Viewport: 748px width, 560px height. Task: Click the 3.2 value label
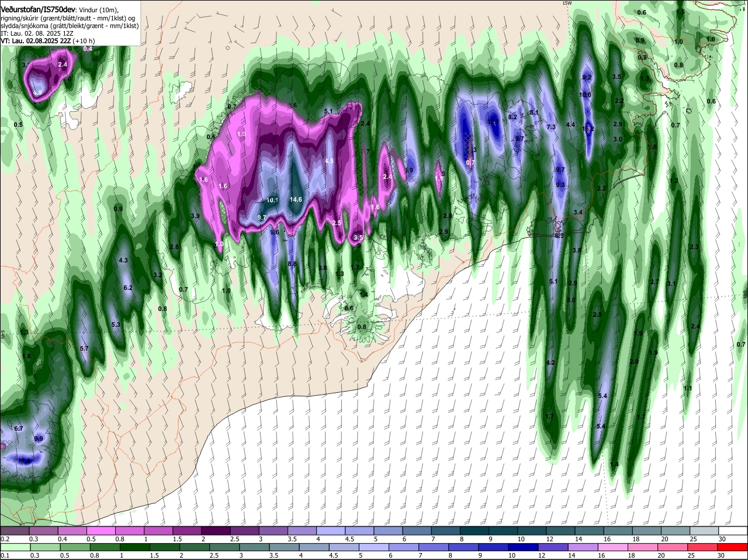pos(157,275)
